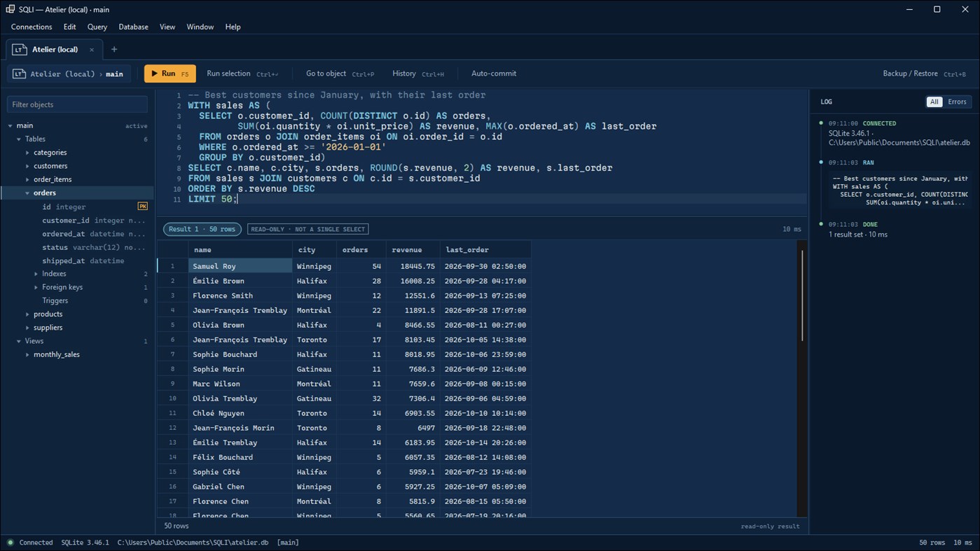Sort by the revenue column header
This screenshot has height=551, width=980.
[413, 250]
